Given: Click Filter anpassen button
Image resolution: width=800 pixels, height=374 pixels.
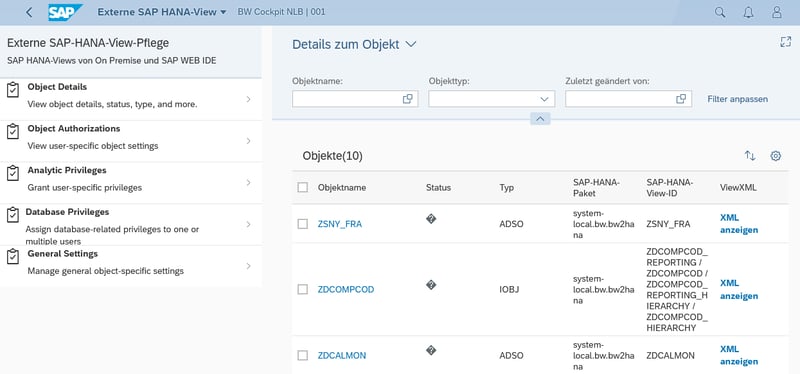Looking at the screenshot, I should (737, 99).
